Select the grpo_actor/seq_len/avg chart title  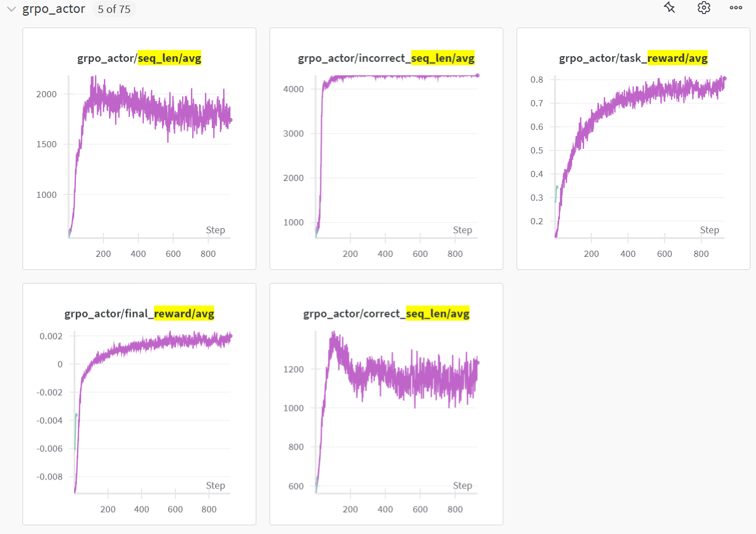(x=139, y=58)
